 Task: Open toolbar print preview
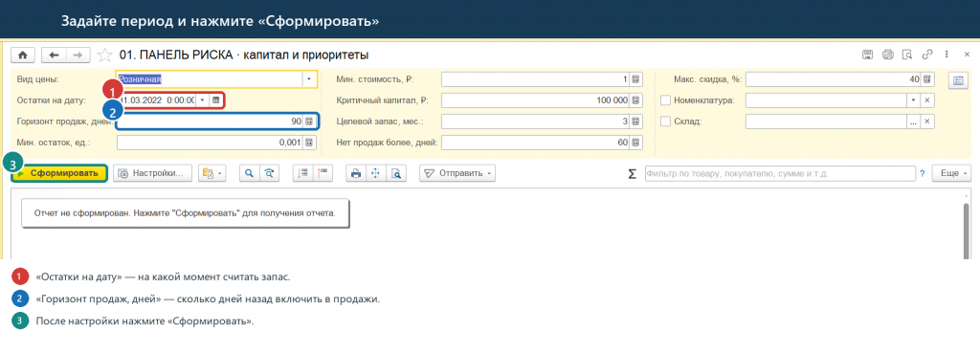point(396,173)
